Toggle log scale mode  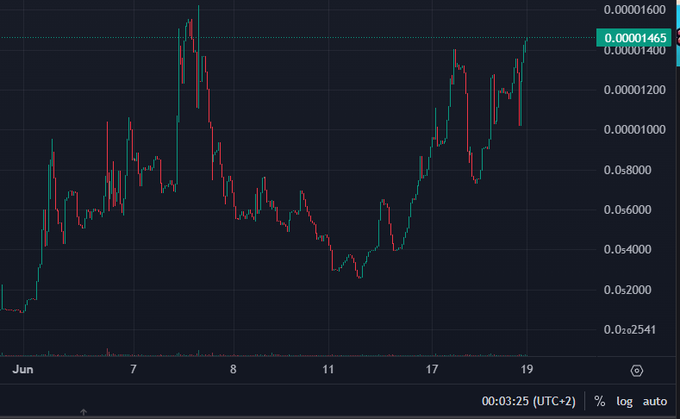624,402
